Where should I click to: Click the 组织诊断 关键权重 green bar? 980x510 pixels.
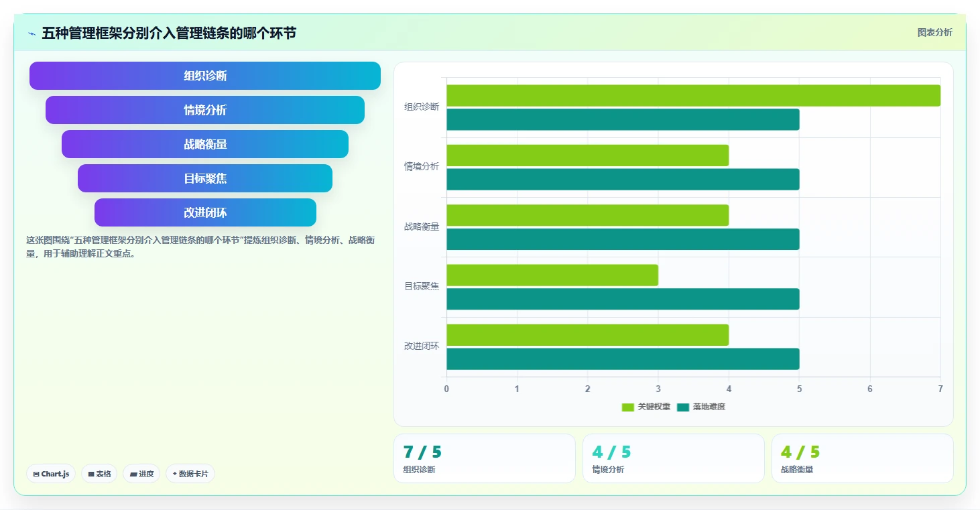tap(693, 95)
